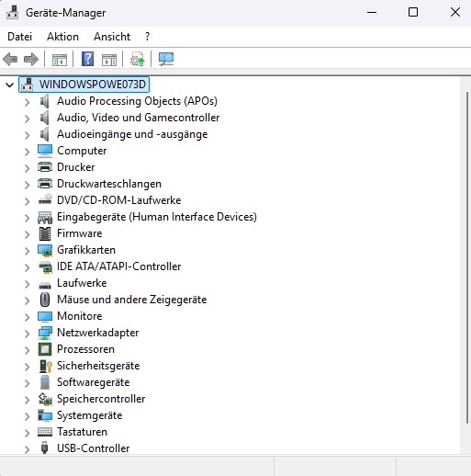
Task: Click the drive icon next to Laufwerke
Action: [x=45, y=285]
